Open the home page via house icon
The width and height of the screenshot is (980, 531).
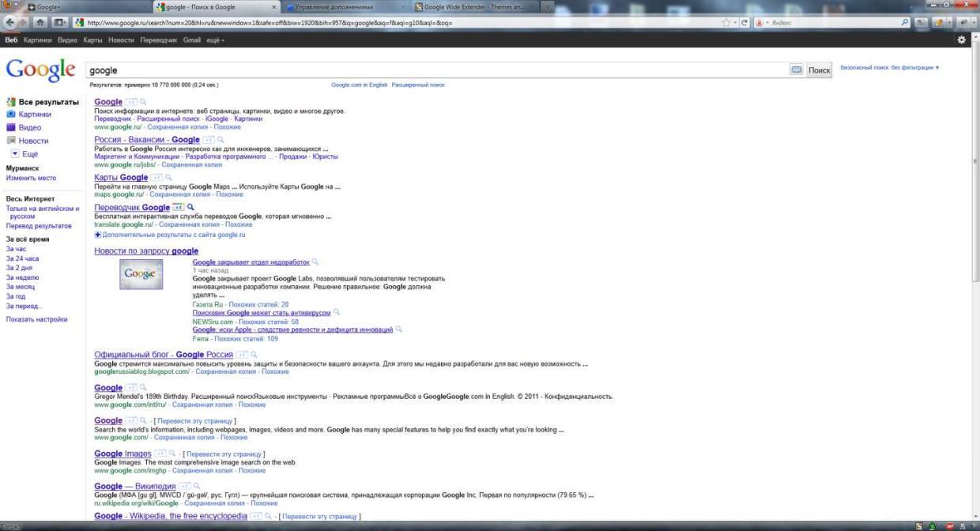pos(41,22)
